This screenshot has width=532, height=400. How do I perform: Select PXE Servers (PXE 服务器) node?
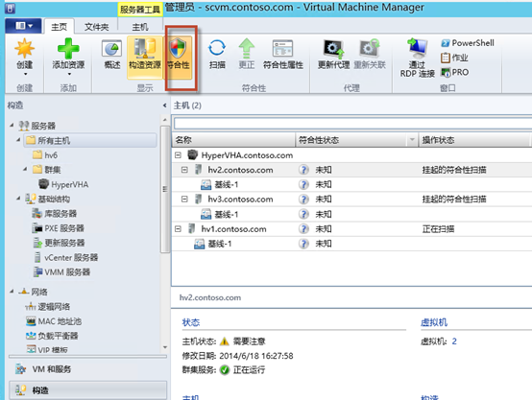click(58, 228)
